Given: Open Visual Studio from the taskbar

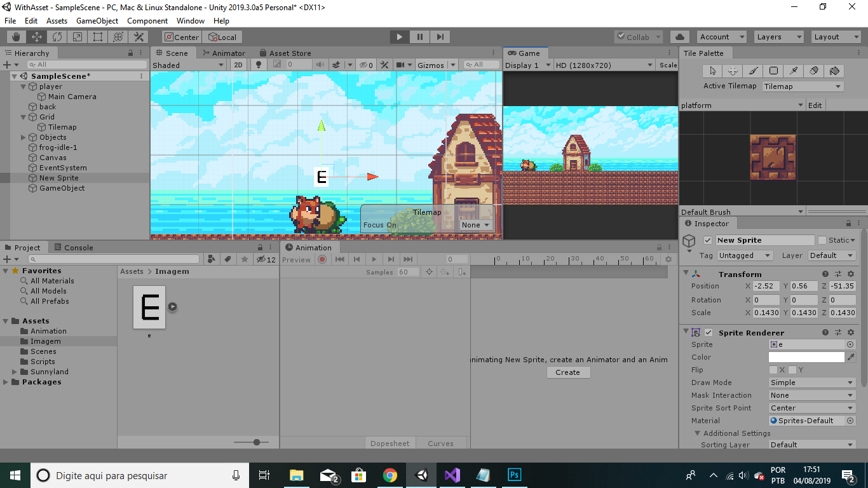Looking at the screenshot, I should tap(452, 475).
